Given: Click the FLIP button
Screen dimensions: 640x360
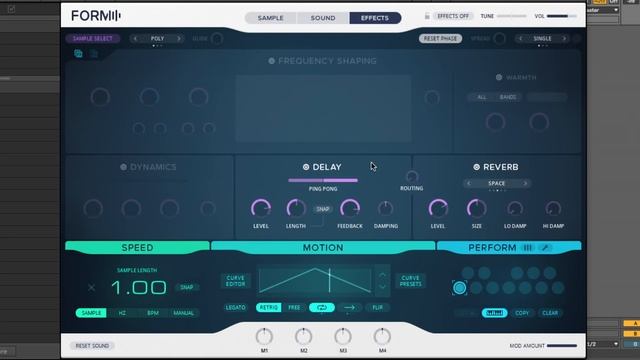Looking at the screenshot, I should [378, 307].
